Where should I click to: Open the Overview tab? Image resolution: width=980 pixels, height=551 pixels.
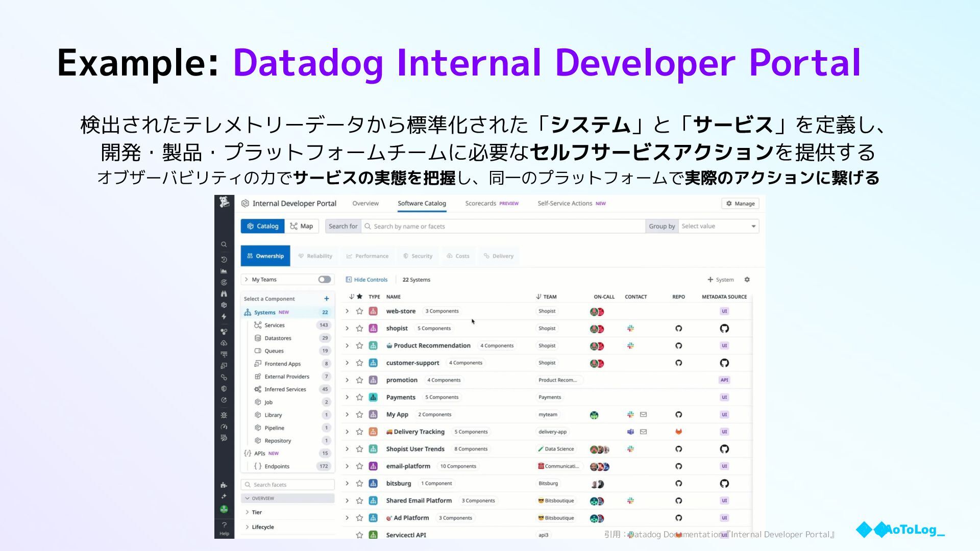[x=365, y=204]
